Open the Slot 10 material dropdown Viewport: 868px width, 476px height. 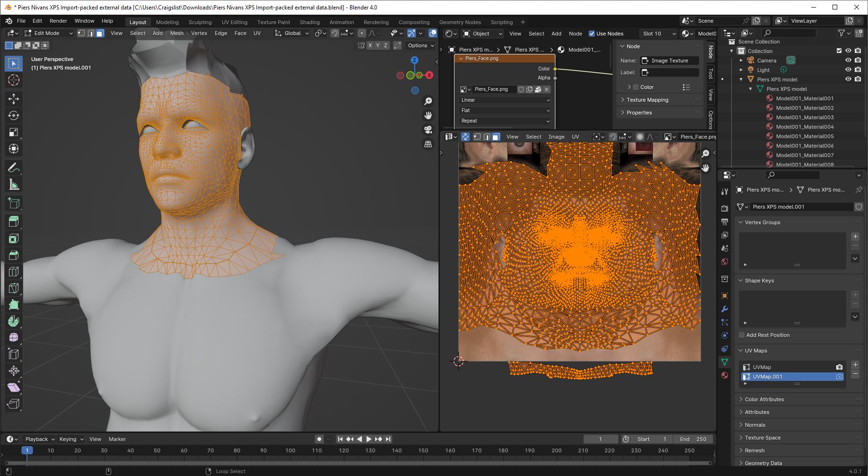[x=658, y=34]
